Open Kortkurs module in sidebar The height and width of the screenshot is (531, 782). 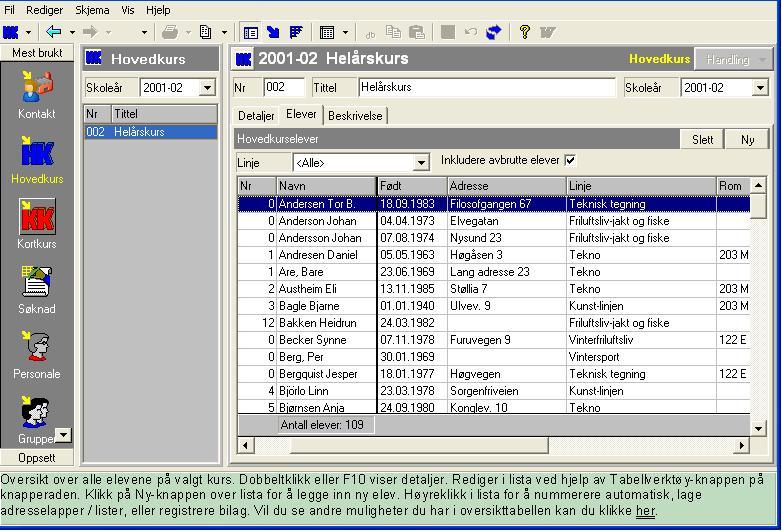37,224
